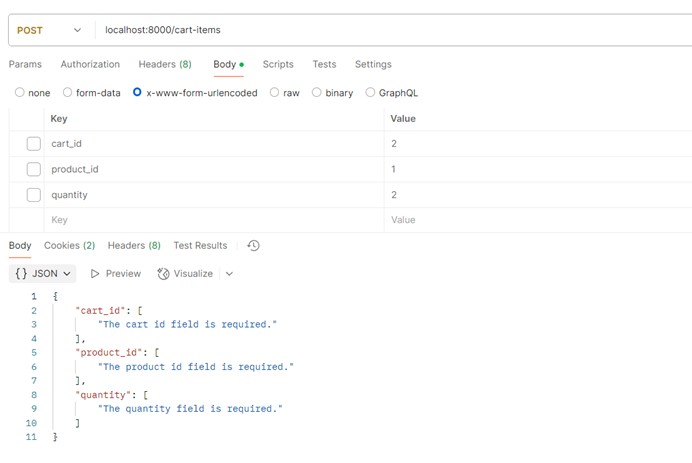
Task: Select the form-data radio option
Action: [x=68, y=93]
